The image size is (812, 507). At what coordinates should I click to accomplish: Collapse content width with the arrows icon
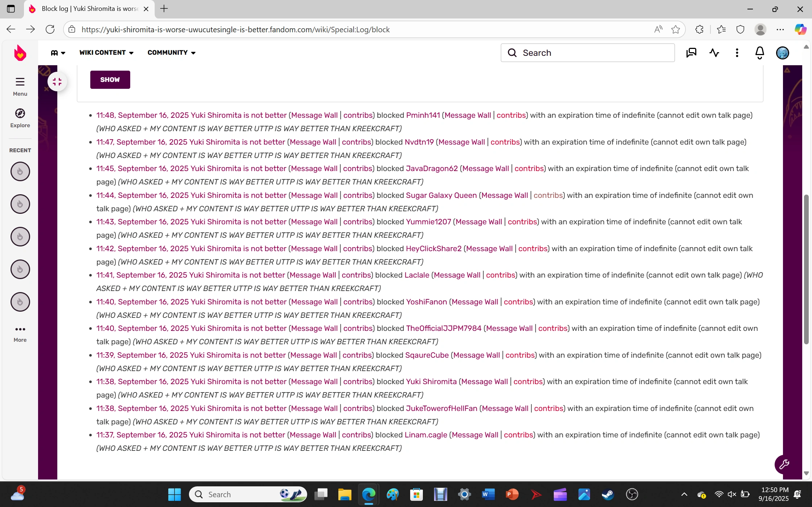(57, 82)
